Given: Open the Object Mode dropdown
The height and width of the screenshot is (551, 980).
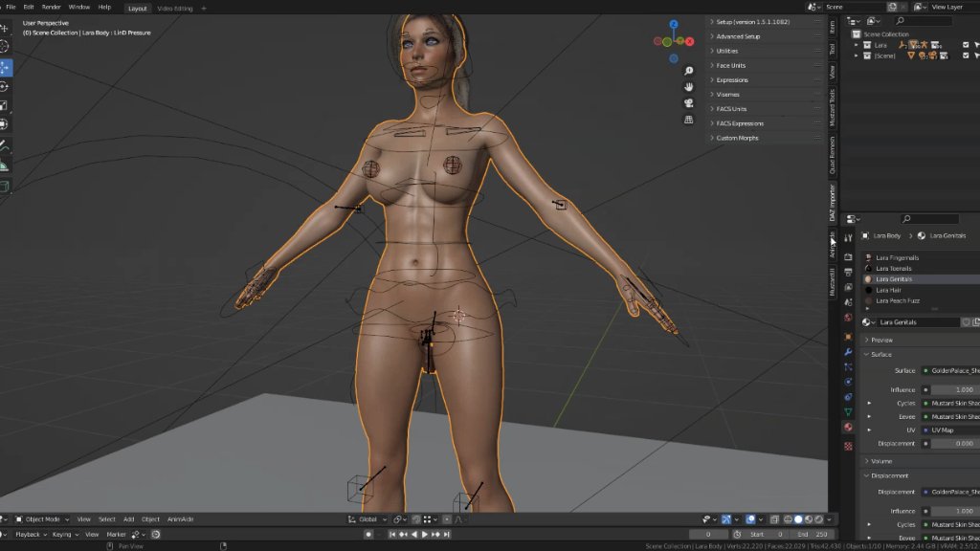Looking at the screenshot, I should tap(42, 519).
